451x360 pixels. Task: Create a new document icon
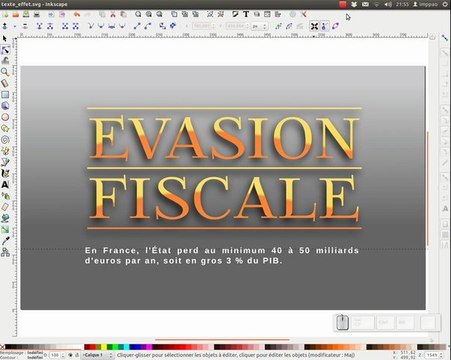(x=5, y=14)
